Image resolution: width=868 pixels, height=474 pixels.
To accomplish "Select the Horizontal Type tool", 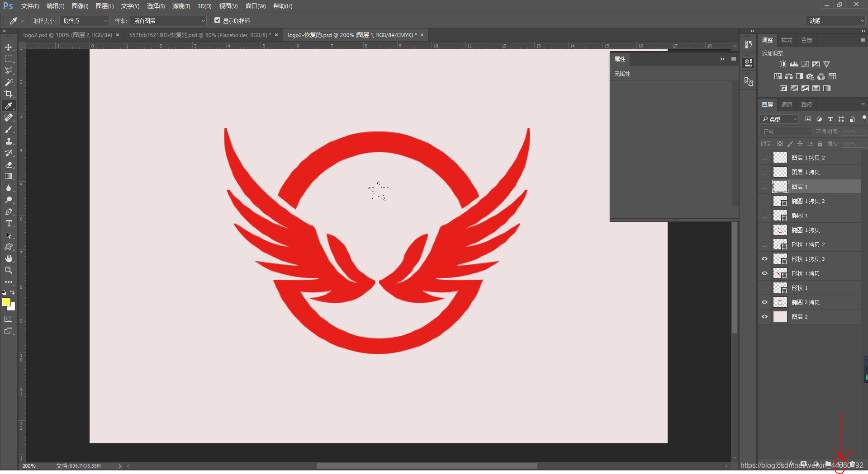I will (9, 224).
